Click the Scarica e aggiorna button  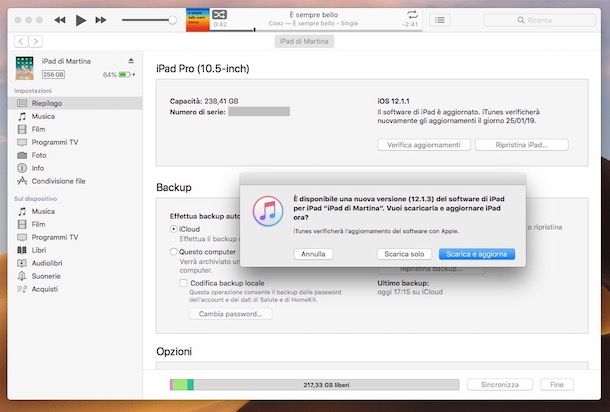476,254
